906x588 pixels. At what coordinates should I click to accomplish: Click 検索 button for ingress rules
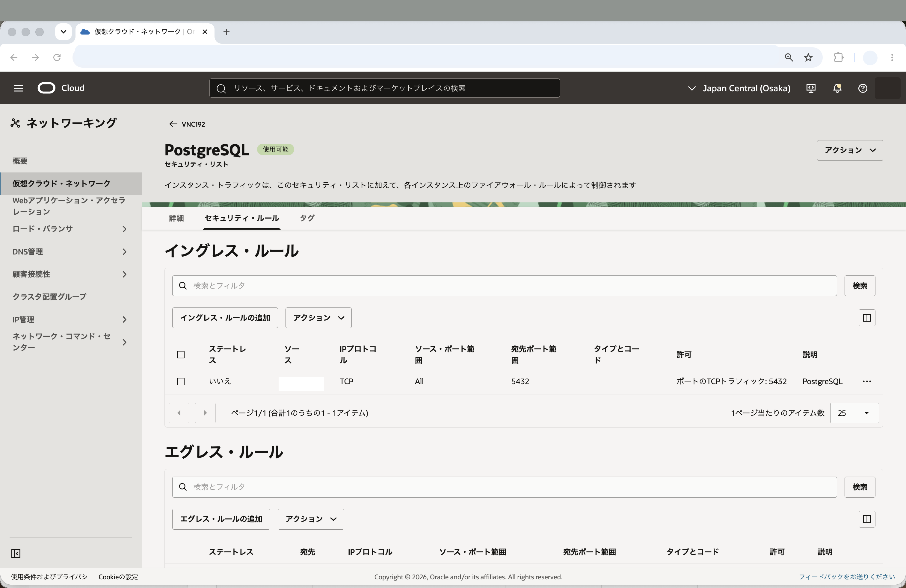[x=860, y=286]
